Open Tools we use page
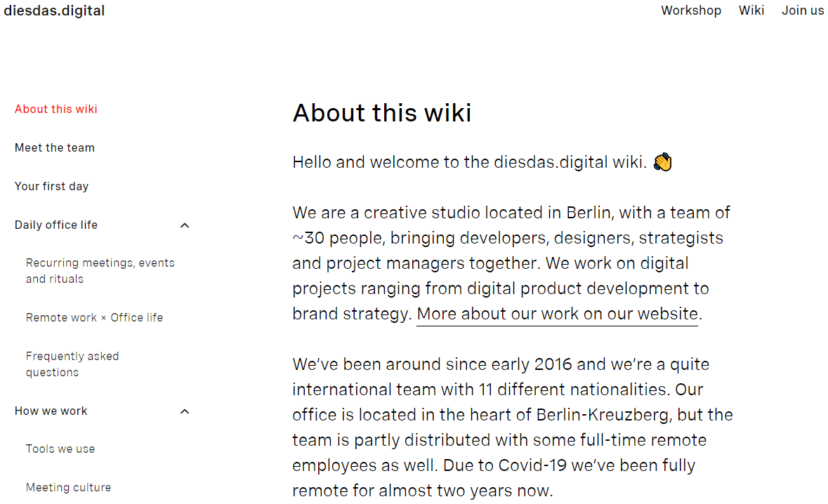This screenshot has height=504, width=828. [x=60, y=449]
